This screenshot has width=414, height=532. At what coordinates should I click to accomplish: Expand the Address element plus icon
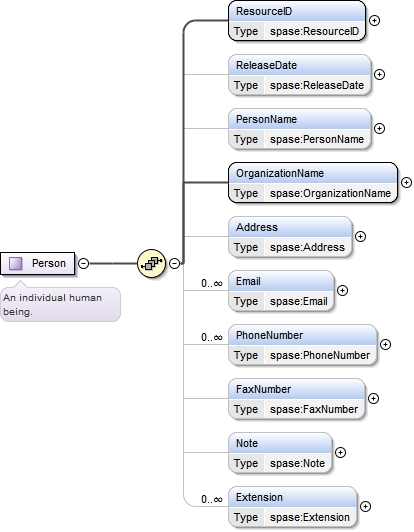point(360,236)
